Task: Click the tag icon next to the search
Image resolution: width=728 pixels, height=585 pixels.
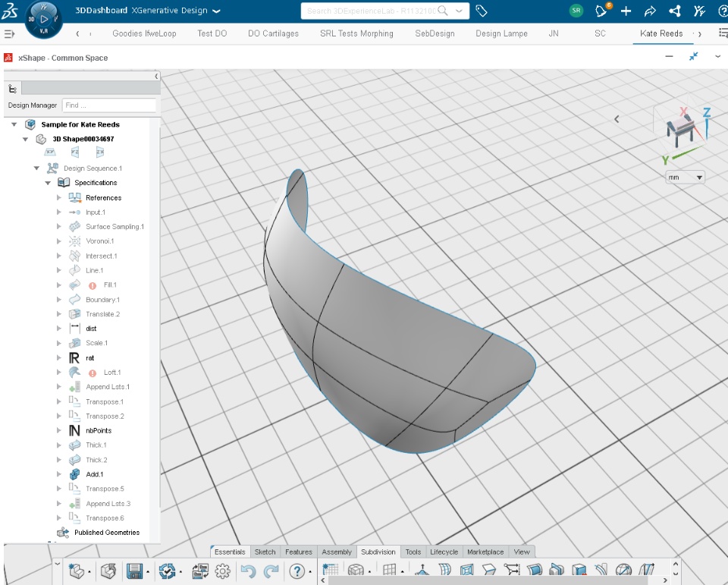Action: point(482,11)
